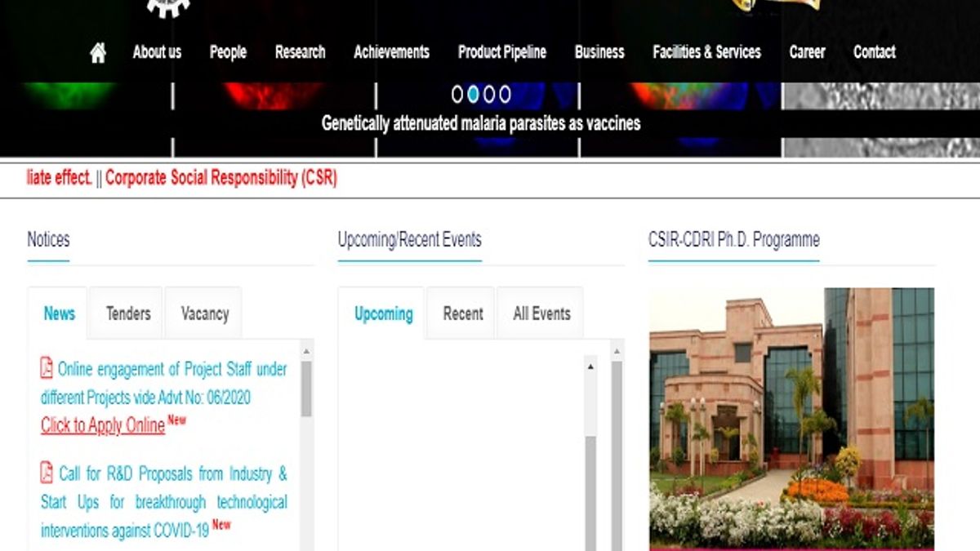Click the events inner scrollbar up arrow
The height and width of the screenshot is (551, 980).
click(x=590, y=367)
